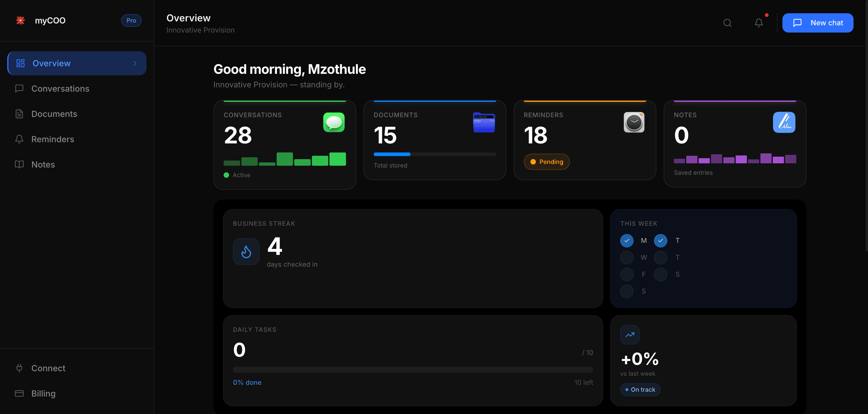Click the "0% done" text
Screen dimensions: 868x414
247,382
